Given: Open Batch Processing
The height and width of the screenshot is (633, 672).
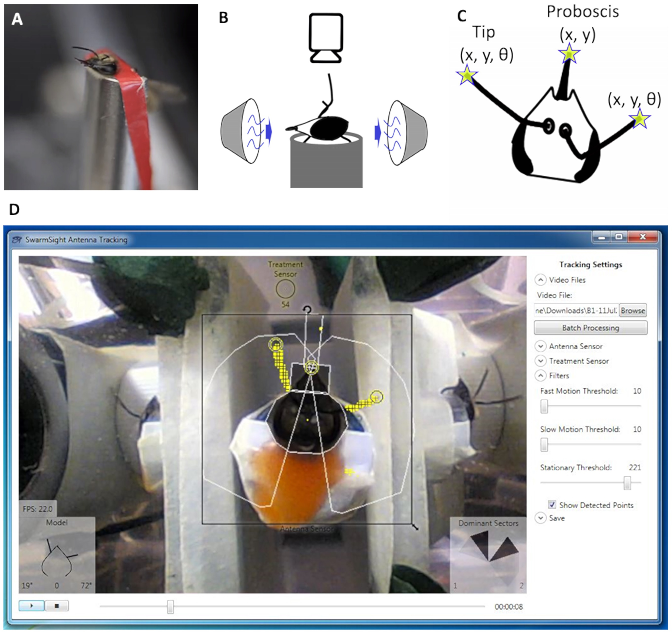Looking at the screenshot, I should tap(590, 328).
